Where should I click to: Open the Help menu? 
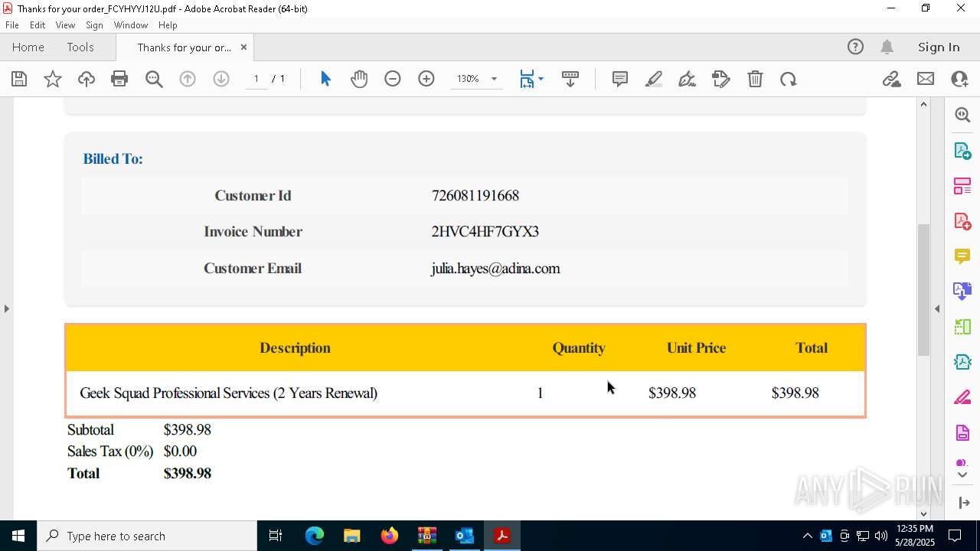point(168,24)
